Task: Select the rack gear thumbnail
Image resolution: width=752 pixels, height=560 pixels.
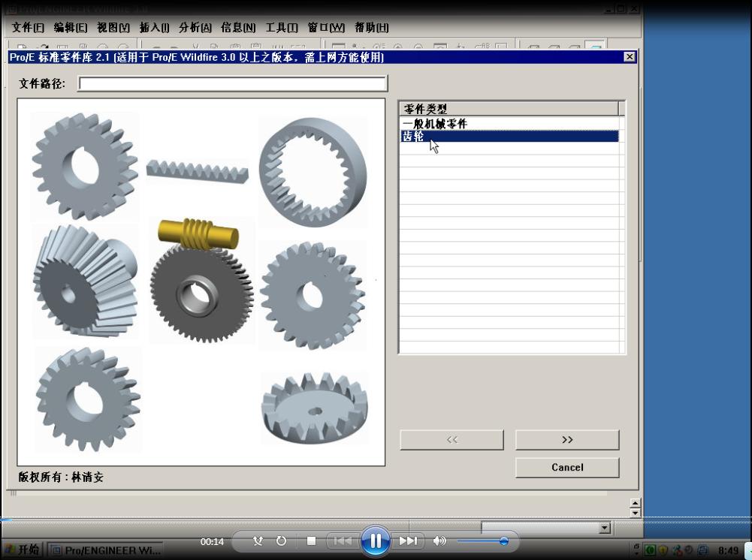Action: pyautogui.click(x=197, y=171)
